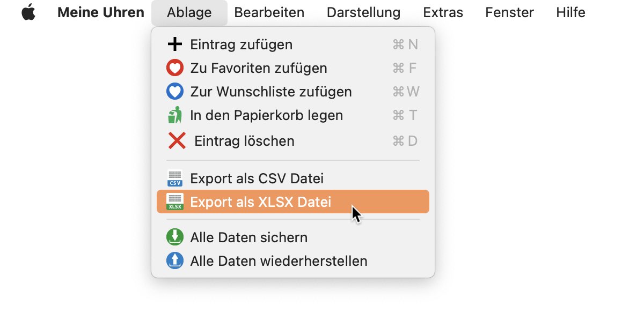Select Alle Daten wiederherstellen entry
The width and height of the screenshot is (644, 313).
pos(293,261)
